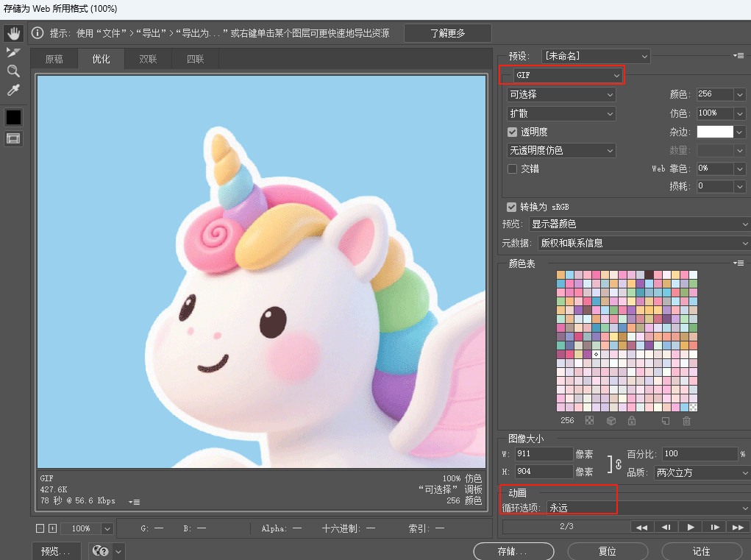
Task: Open the GIF file format dropdown
Action: click(568, 75)
